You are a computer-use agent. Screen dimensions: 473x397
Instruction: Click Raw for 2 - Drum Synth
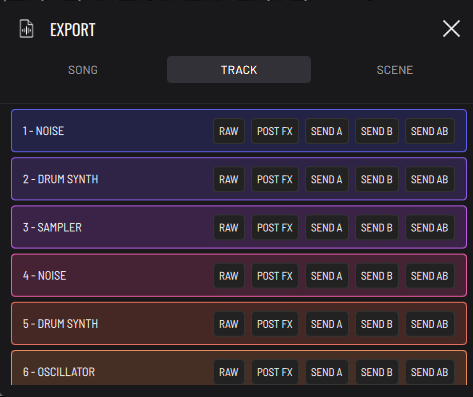tap(229, 179)
